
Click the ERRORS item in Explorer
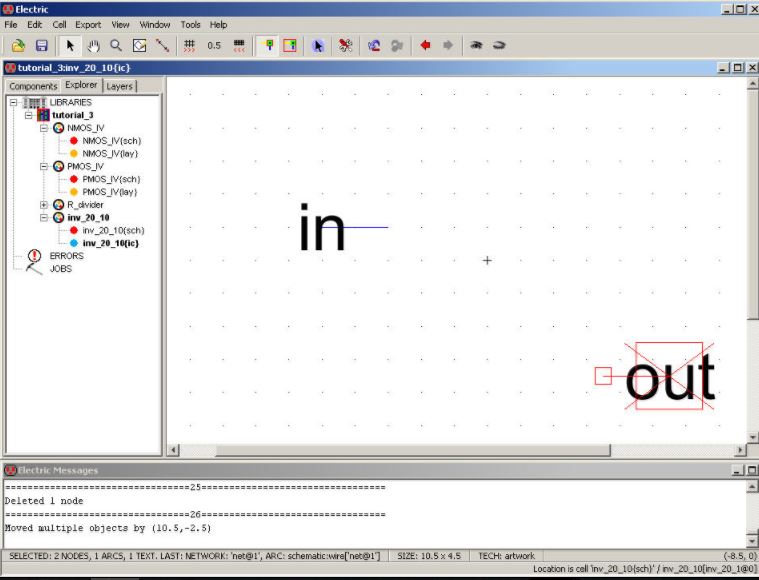pos(66,256)
